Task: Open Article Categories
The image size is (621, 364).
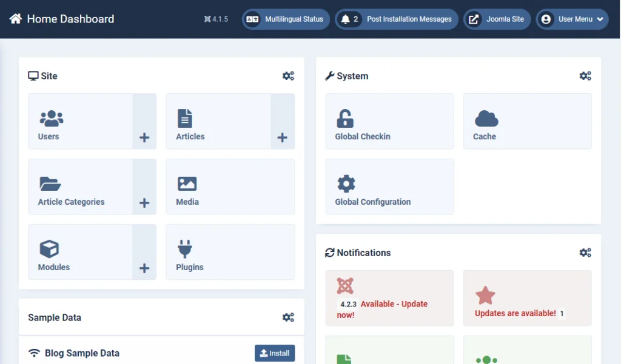Action: 50,182
